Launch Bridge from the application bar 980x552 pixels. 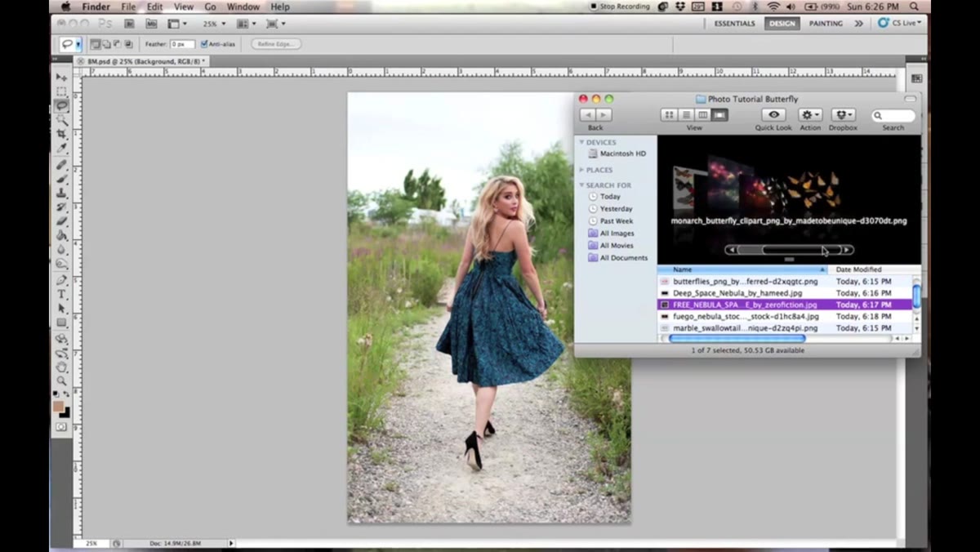(129, 24)
